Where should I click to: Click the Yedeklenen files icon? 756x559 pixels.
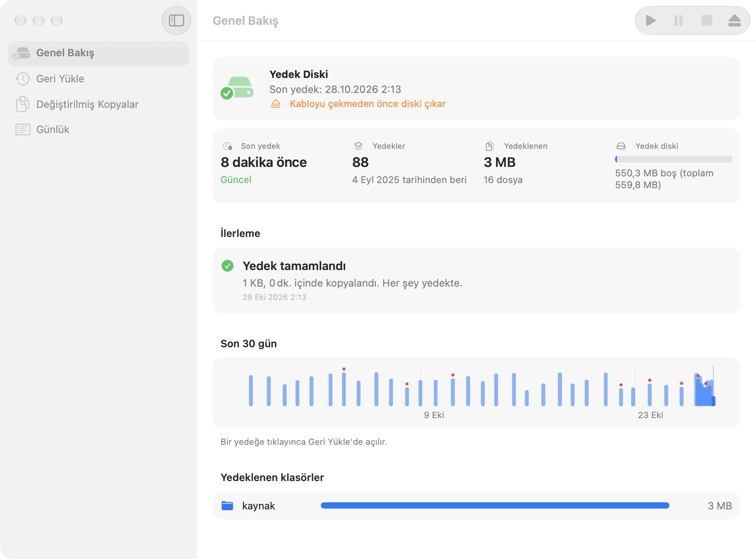point(489,146)
